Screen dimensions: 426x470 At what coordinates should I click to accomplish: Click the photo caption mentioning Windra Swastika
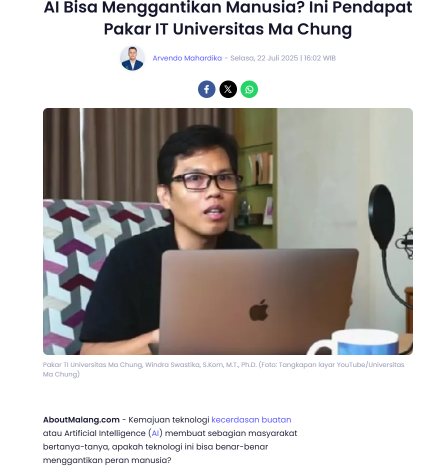point(223,369)
